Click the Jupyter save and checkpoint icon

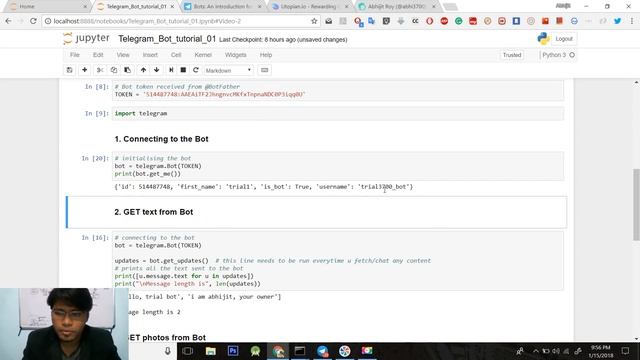pos(69,70)
